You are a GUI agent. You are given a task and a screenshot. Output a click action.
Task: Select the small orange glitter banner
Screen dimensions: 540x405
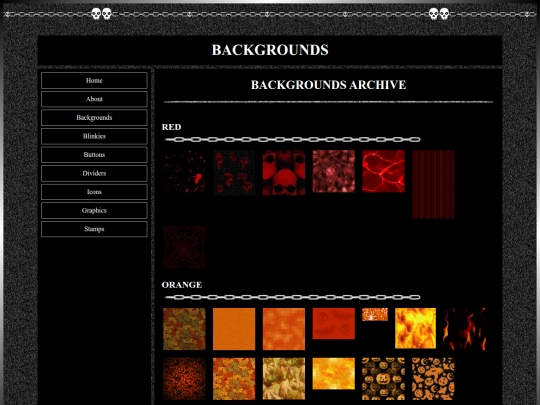(375, 314)
